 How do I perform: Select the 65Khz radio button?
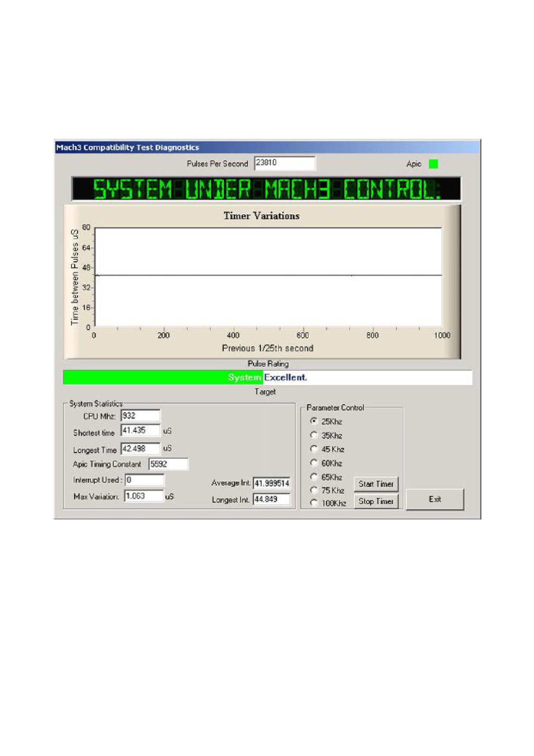[x=314, y=477]
